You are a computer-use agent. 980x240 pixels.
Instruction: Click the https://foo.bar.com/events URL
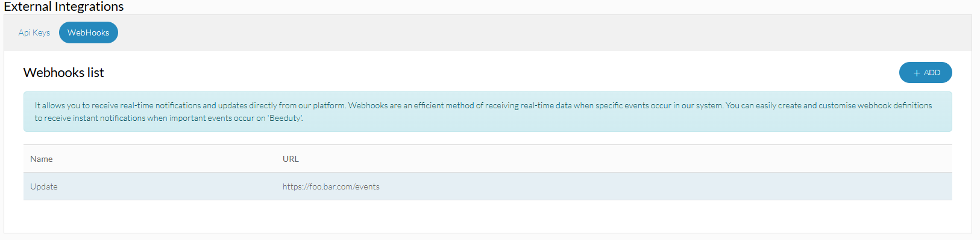click(331, 186)
